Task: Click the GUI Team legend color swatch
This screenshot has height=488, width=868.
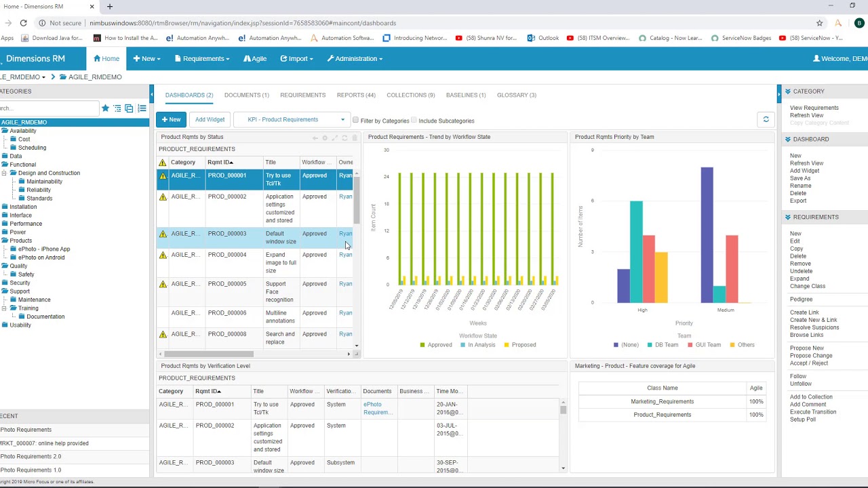Action: pyautogui.click(x=690, y=345)
